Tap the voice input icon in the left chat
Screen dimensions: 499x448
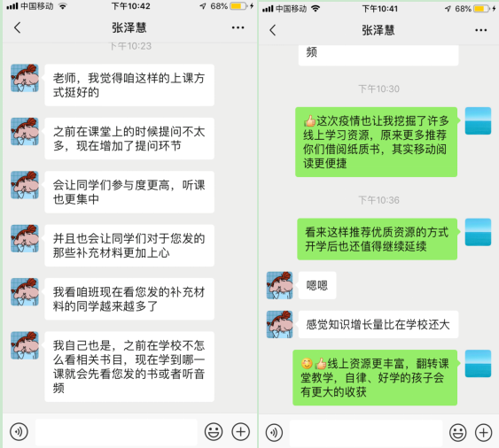tap(19, 431)
